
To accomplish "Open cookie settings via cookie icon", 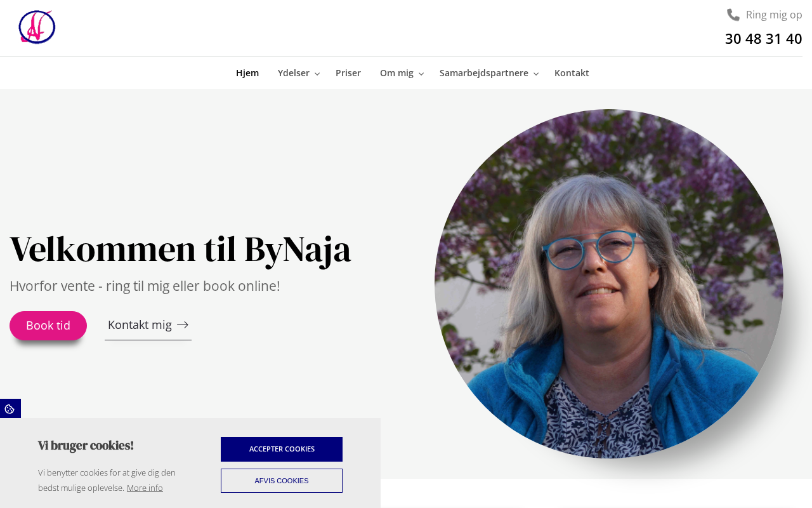I will point(10,408).
